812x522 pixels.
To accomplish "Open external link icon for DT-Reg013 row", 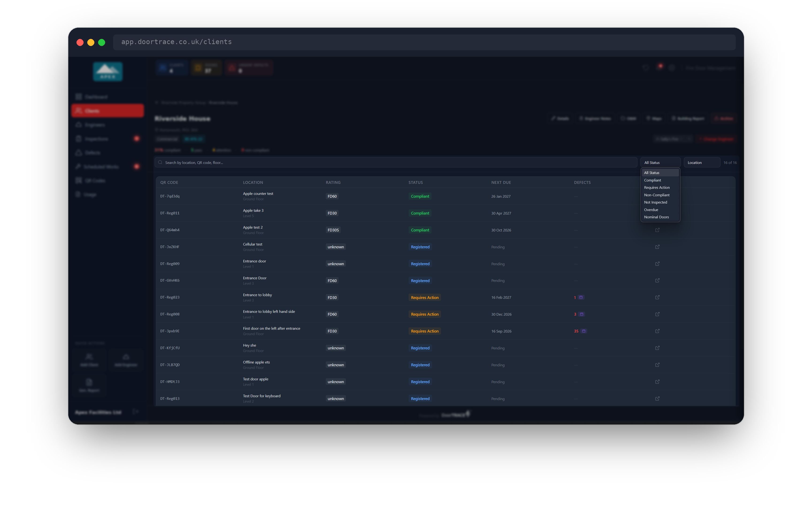I will click(657, 399).
